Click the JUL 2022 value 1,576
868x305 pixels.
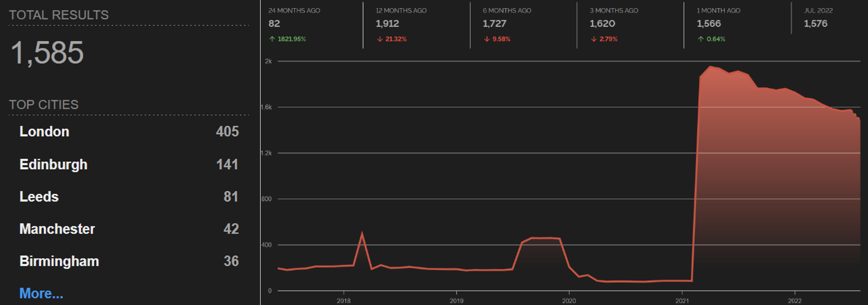pos(815,23)
